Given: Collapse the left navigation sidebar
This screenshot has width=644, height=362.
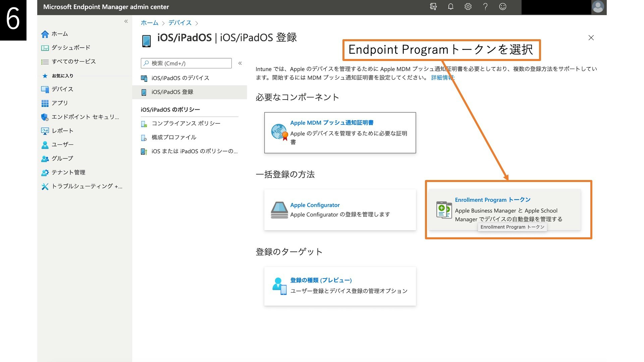Looking at the screenshot, I should coord(126,21).
